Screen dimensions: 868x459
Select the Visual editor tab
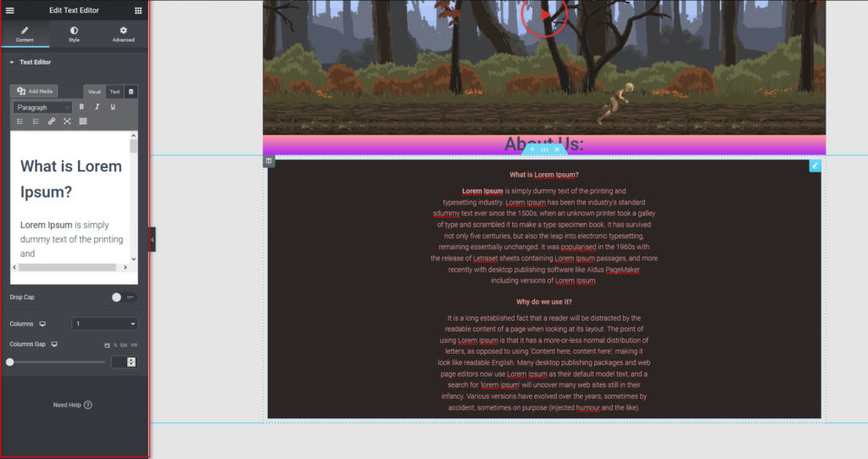click(x=94, y=92)
